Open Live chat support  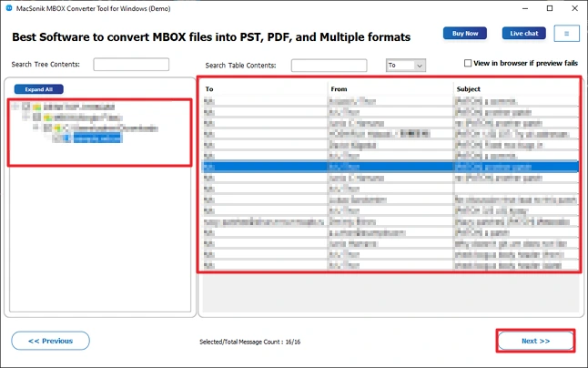[524, 34]
